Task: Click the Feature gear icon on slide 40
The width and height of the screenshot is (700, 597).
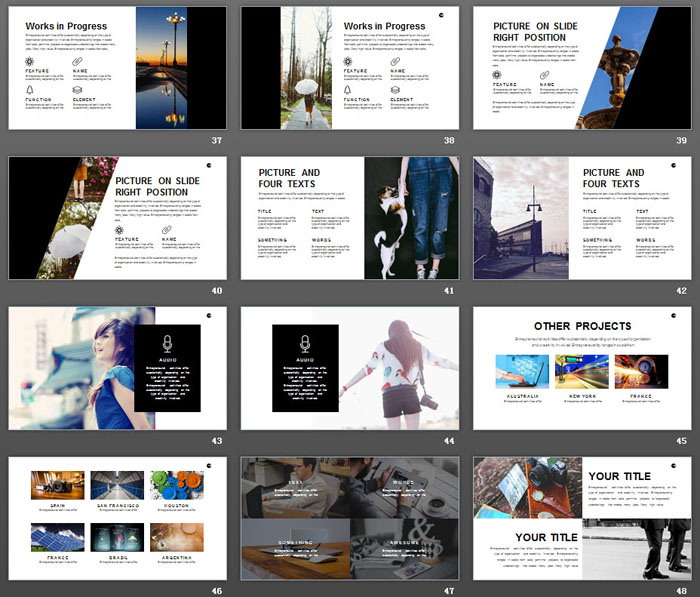Action: pos(120,227)
